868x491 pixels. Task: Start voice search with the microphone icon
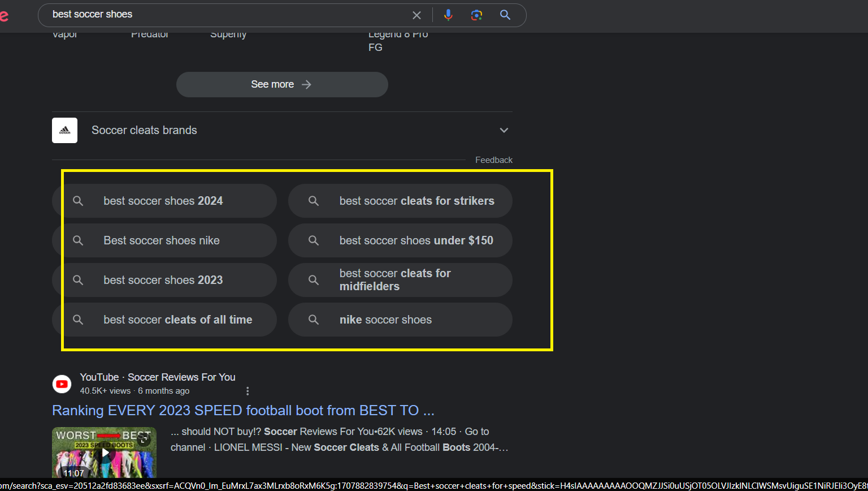[x=448, y=15]
